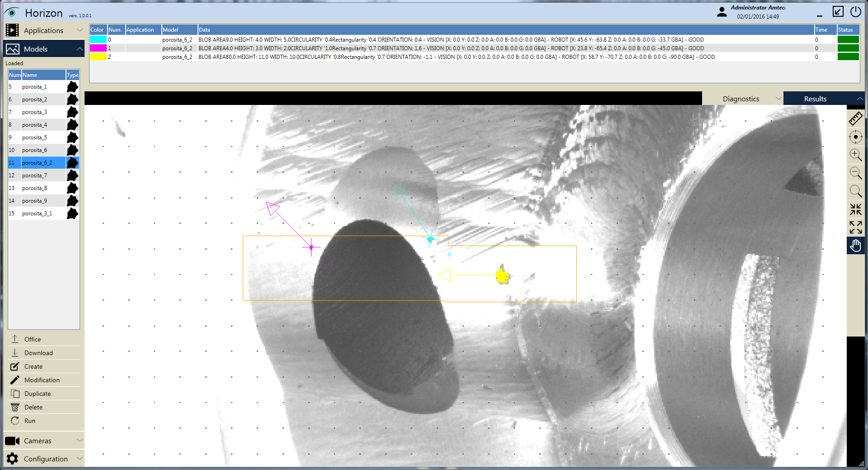Click the Create pencil-square icon

coord(15,366)
